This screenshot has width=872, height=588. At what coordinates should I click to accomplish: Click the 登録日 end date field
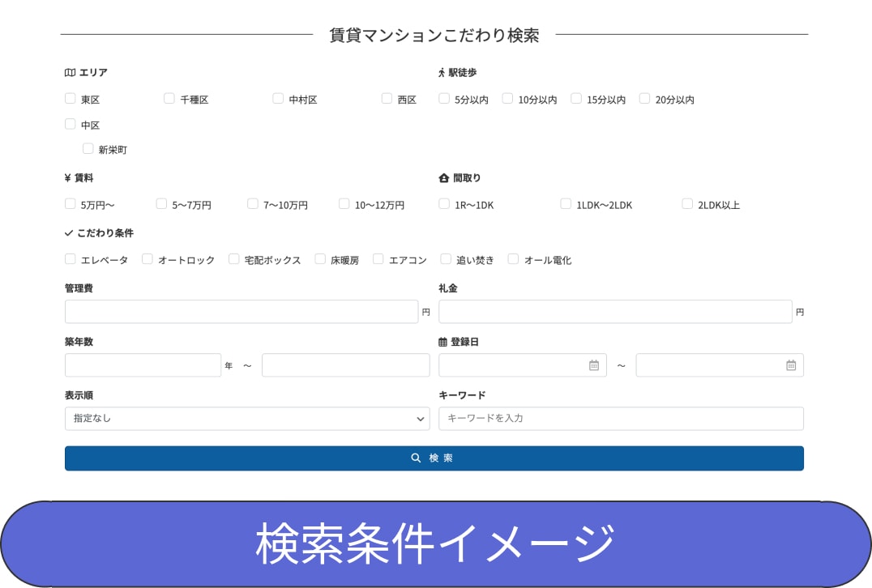720,365
